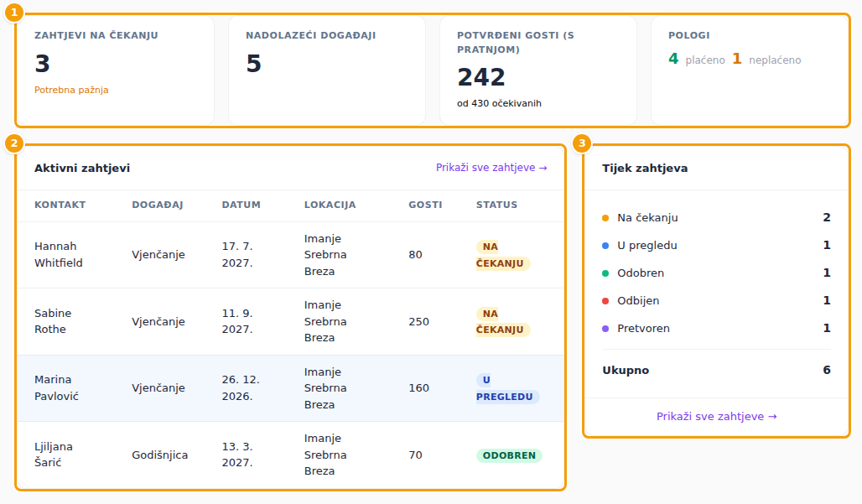Click the "U PREGLEDU" status badge
The width and height of the screenshot is (862, 504).
click(506, 388)
